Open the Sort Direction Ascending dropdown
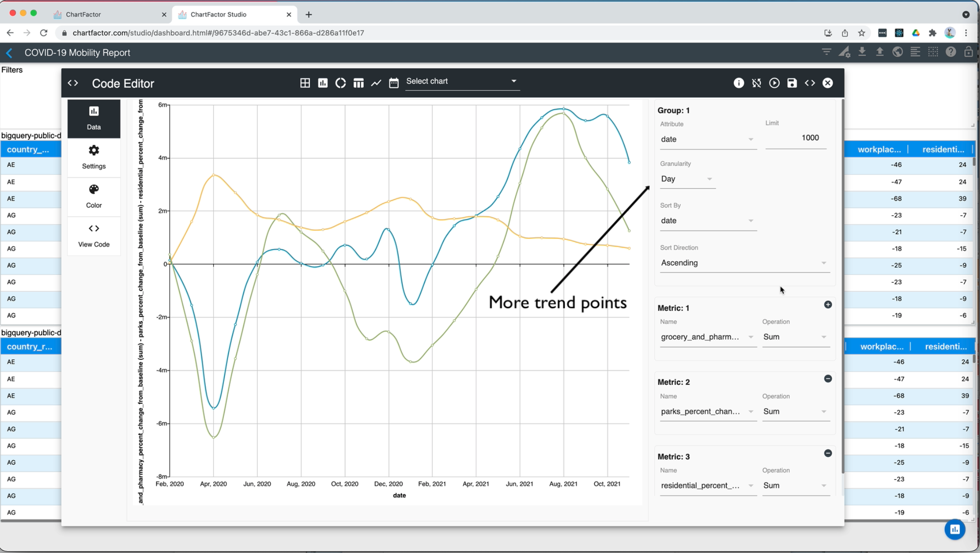This screenshot has height=553, width=980. point(743,263)
